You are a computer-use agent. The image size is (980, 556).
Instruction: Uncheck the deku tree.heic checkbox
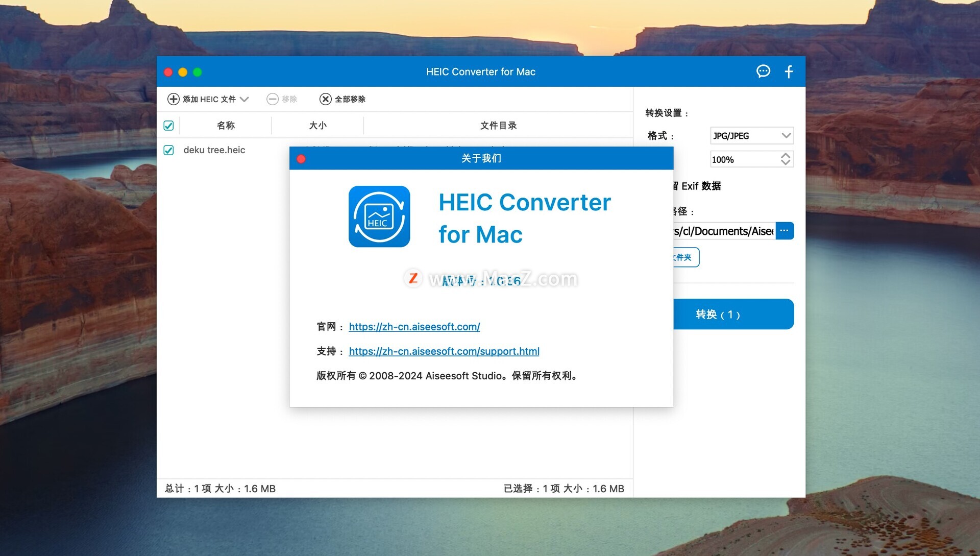168,150
